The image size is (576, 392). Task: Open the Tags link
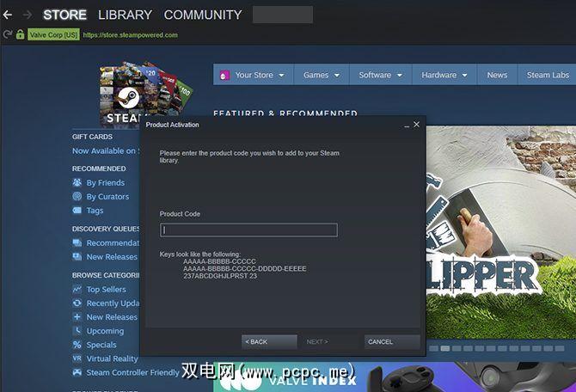click(x=95, y=211)
